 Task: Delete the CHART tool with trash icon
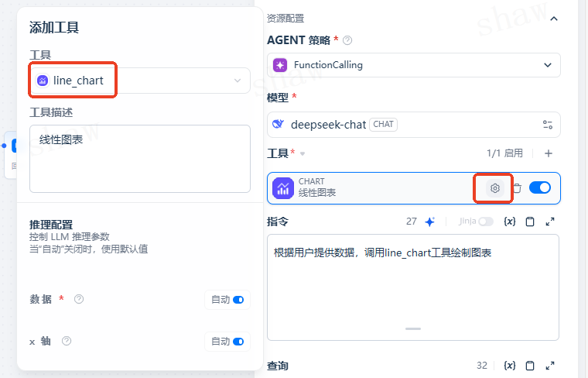517,188
